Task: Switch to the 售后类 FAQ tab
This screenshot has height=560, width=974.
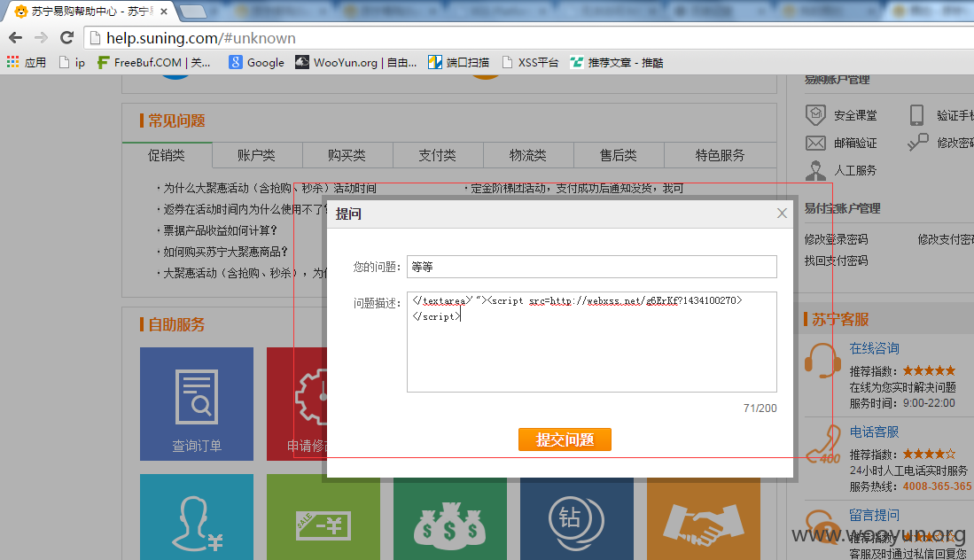Action: (618, 155)
